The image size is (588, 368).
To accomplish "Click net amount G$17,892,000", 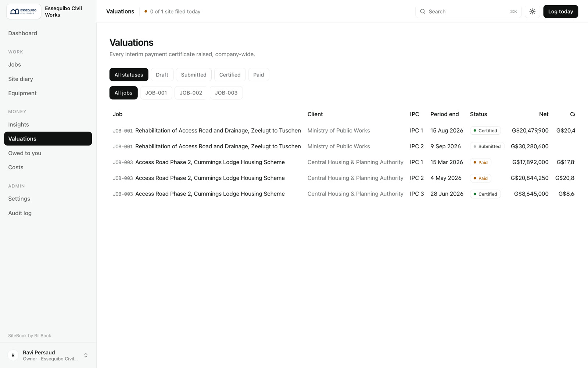I will coord(530,162).
